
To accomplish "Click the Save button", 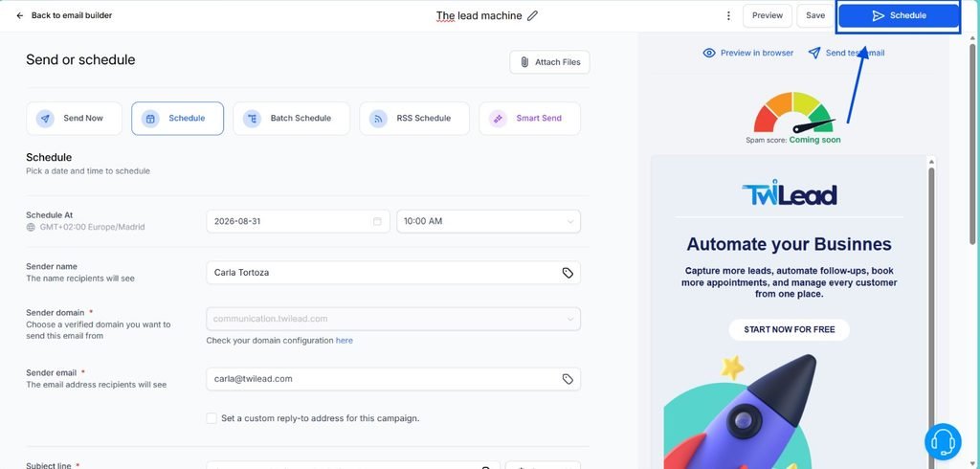I will [815, 15].
